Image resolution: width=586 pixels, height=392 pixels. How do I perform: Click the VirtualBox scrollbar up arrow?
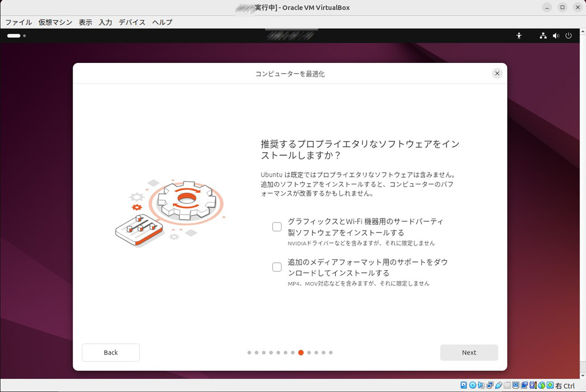[x=583, y=32]
